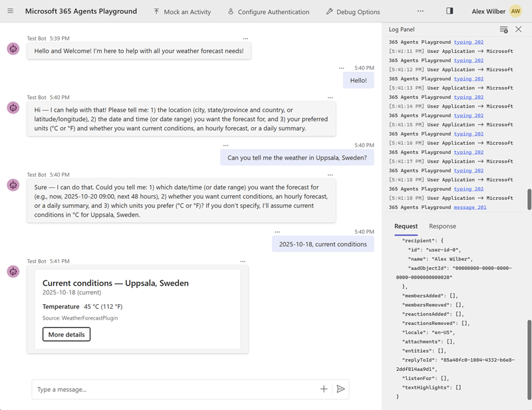
Task: Open the hamburger navigation menu
Action: point(10,11)
